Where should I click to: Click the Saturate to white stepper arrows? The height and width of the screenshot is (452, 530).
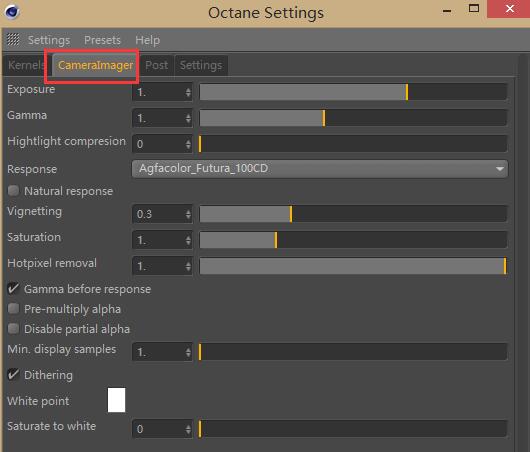(x=188, y=429)
